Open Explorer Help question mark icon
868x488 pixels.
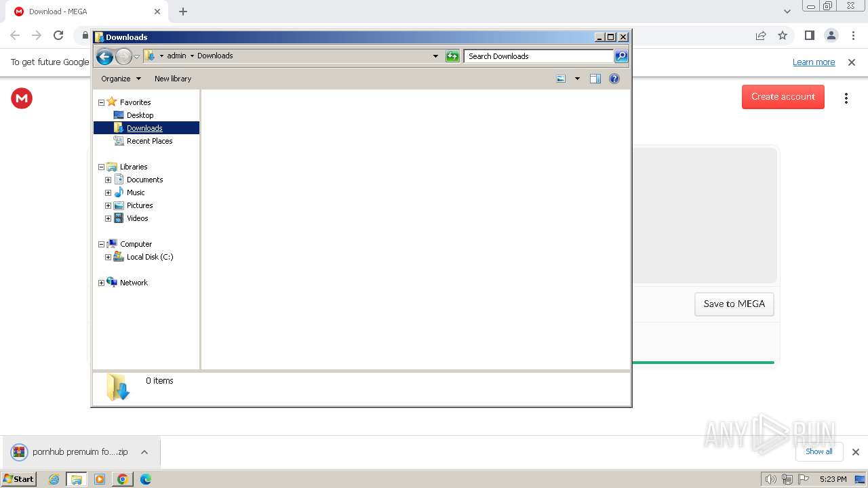(614, 79)
